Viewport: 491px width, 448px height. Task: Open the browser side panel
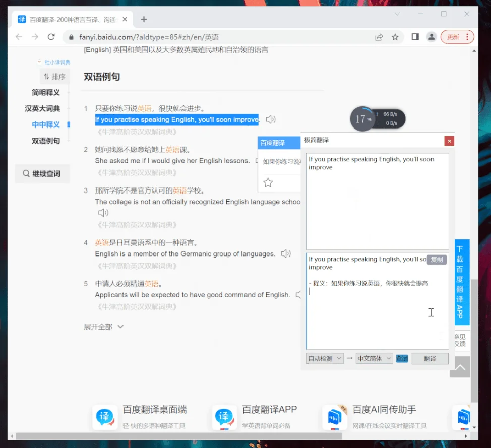tap(415, 37)
